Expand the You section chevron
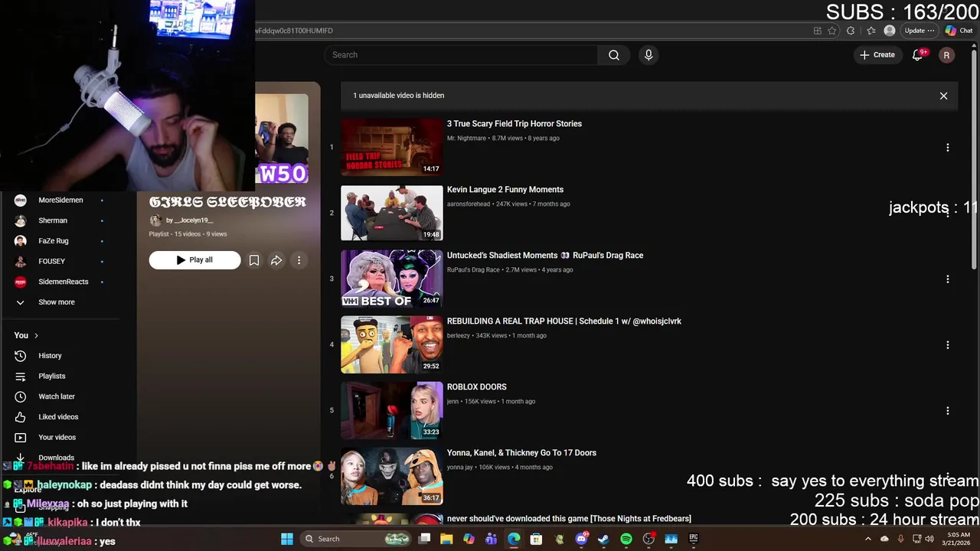980x551 pixels. point(36,335)
